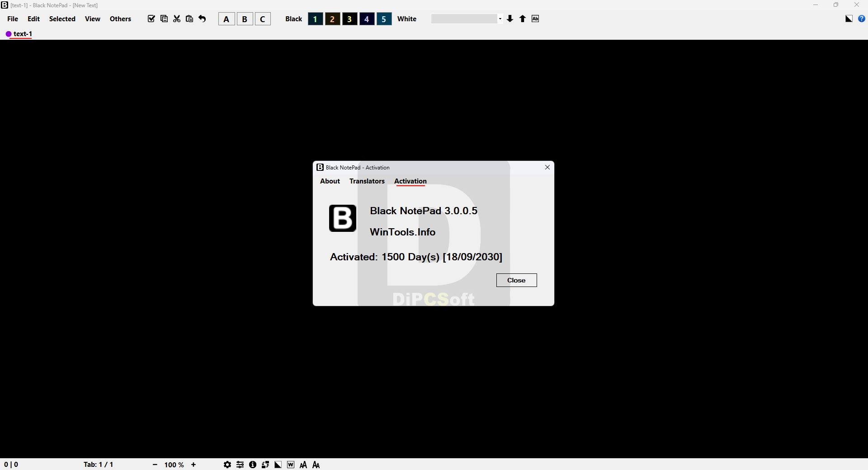This screenshot has width=868, height=470.
Task: Select the text-1 document tab
Action: pyautogui.click(x=19, y=34)
